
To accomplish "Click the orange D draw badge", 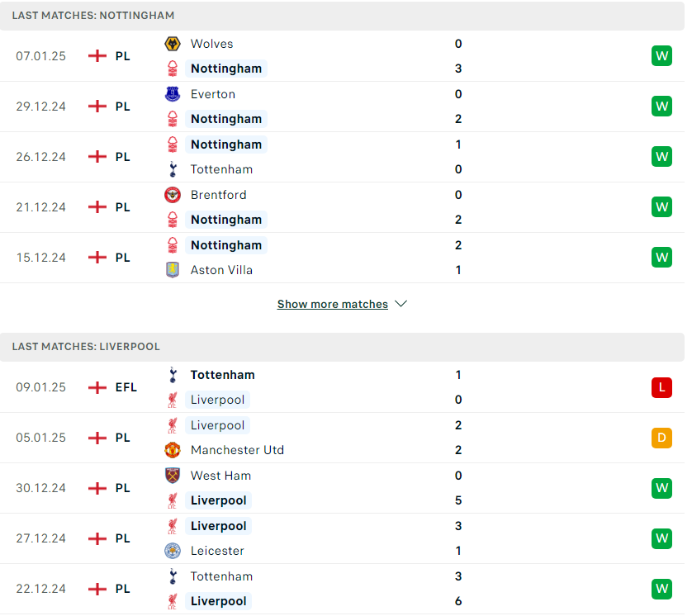I will click(x=661, y=438).
